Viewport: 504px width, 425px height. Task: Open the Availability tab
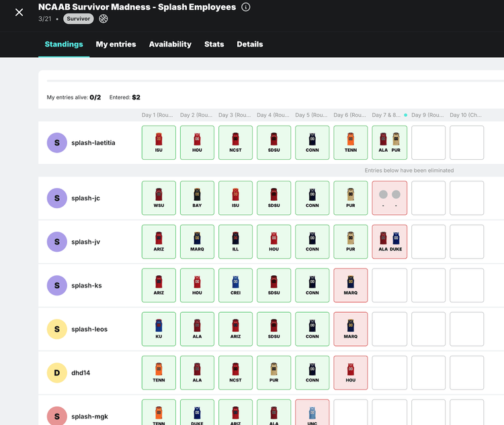click(x=170, y=44)
